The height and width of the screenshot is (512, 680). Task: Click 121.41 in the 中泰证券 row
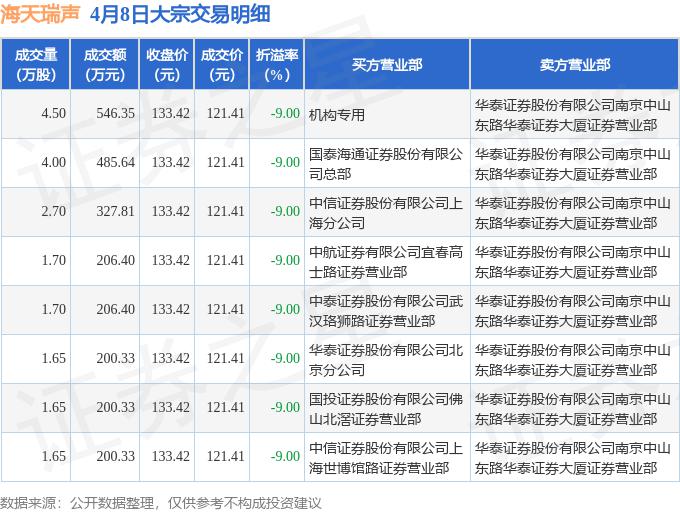pyautogui.click(x=226, y=310)
